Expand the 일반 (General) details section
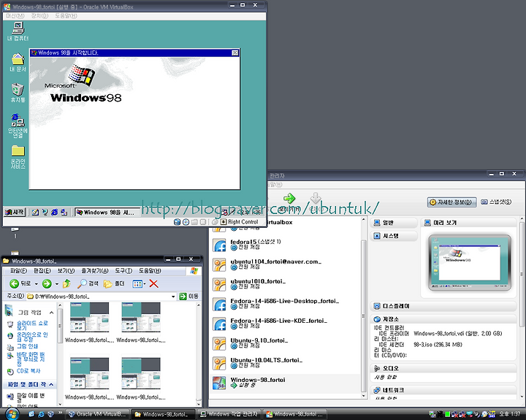The image size is (526, 420). pos(394,223)
